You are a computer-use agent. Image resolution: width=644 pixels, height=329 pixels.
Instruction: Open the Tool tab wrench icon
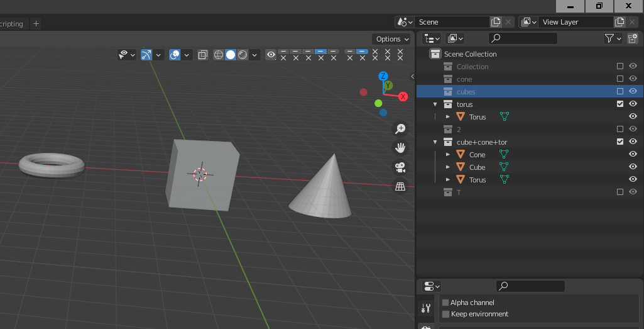(x=426, y=308)
